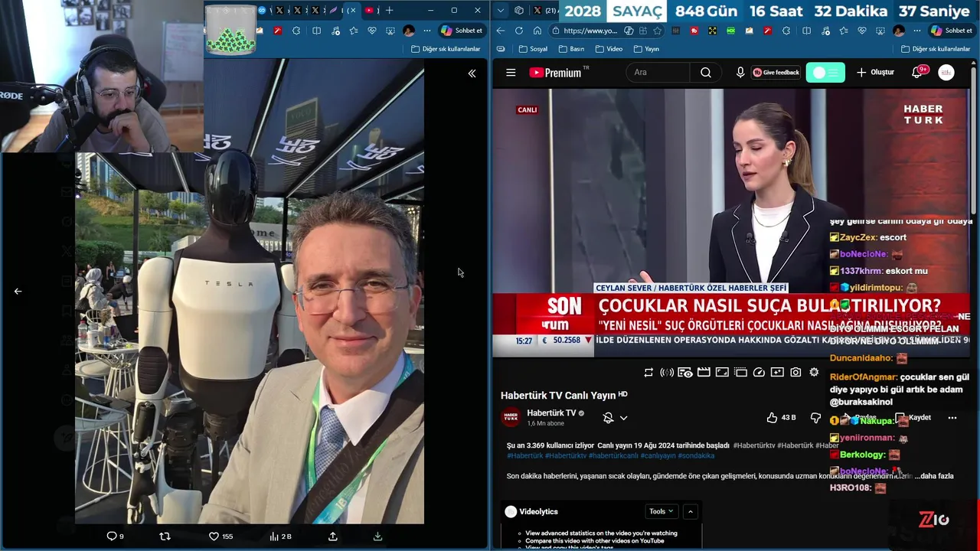Viewport: 980px width, 551px height.
Task: Collapse the tweet side panel arrows
Action: (x=472, y=73)
